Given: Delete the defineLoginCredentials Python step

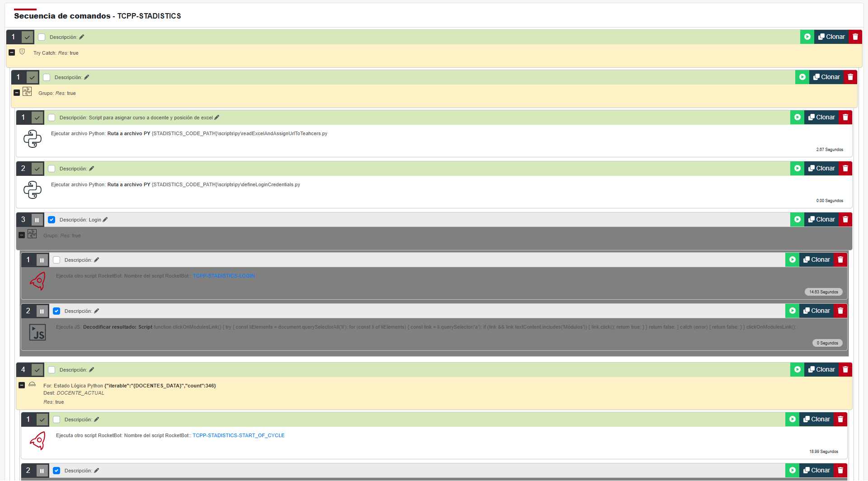Looking at the screenshot, I should click(845, 169).
